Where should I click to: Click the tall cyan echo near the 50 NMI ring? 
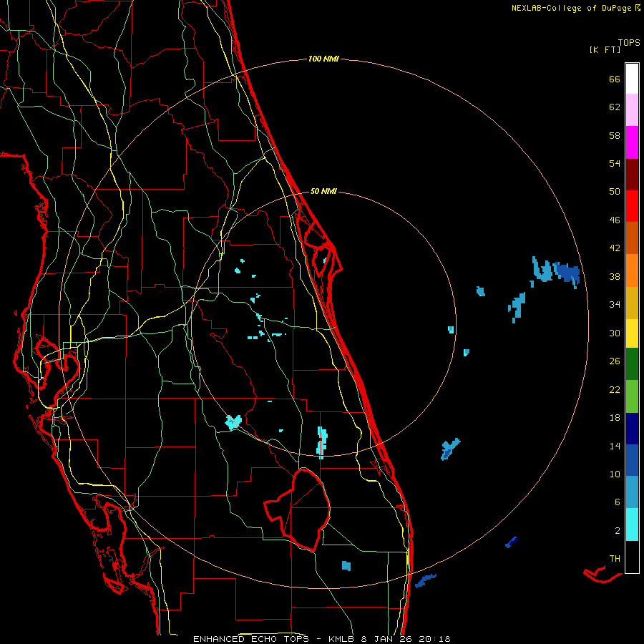(322, 442)
